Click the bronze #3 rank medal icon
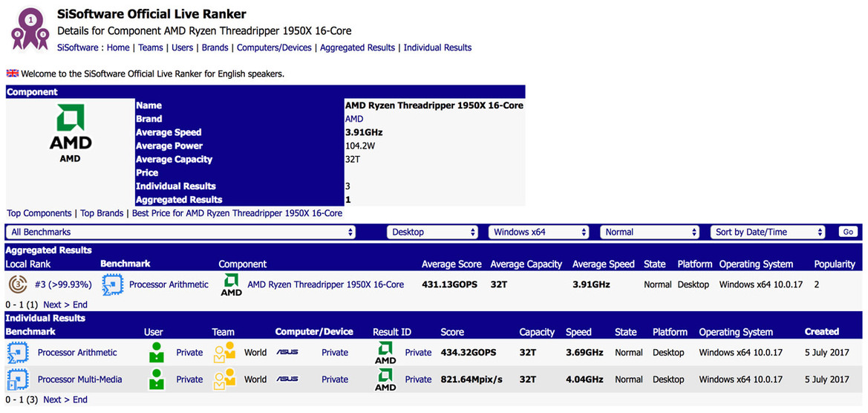 [19, 284]
